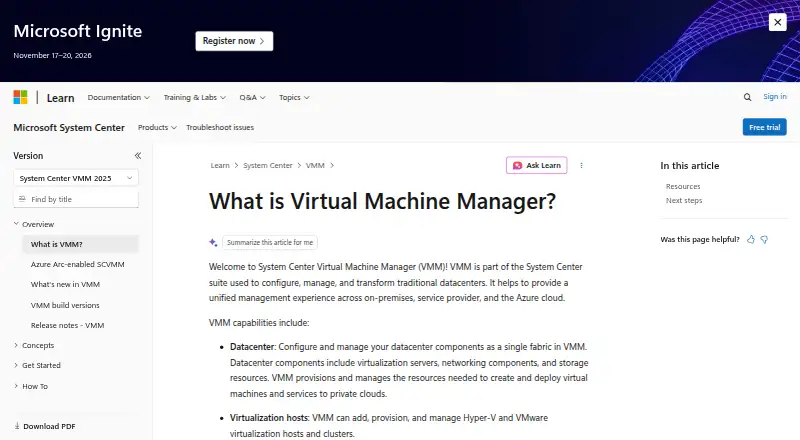This screenshot has width=800, height=440.
Task: Jump to Next steps section
Action: 684,201
